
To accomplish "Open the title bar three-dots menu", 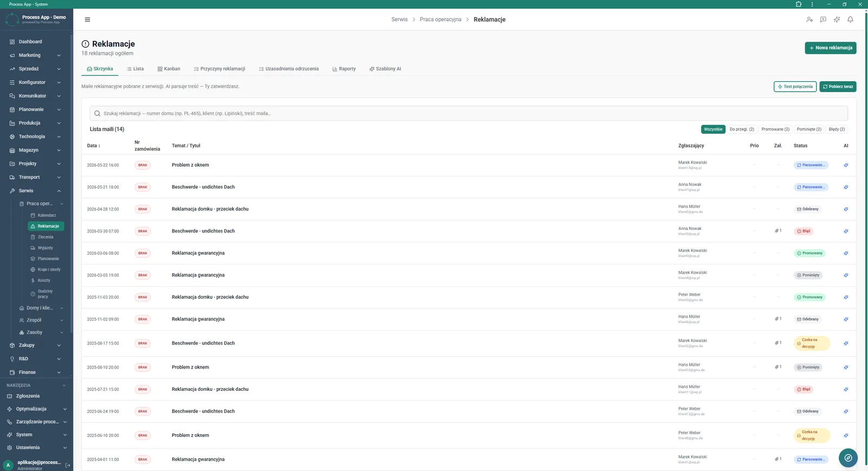I will (x=812, y=4).
